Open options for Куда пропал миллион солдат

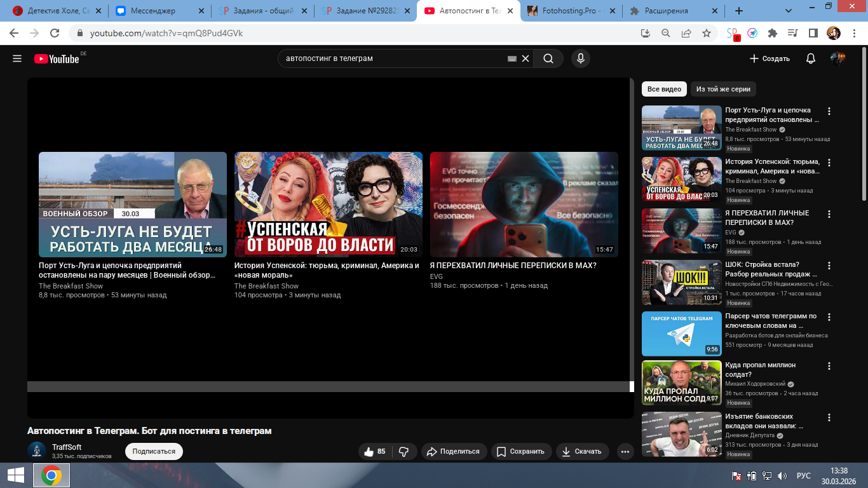click(829, 366)
